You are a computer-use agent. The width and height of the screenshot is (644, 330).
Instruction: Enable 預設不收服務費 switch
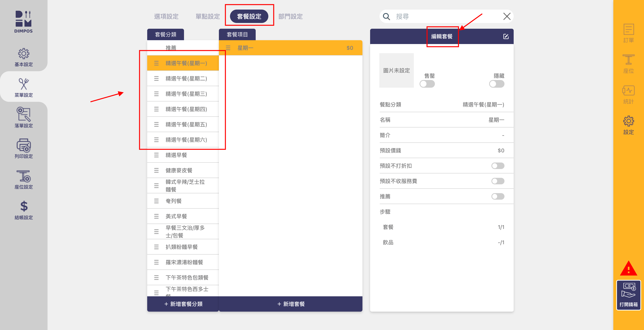[x=498, y=181]
